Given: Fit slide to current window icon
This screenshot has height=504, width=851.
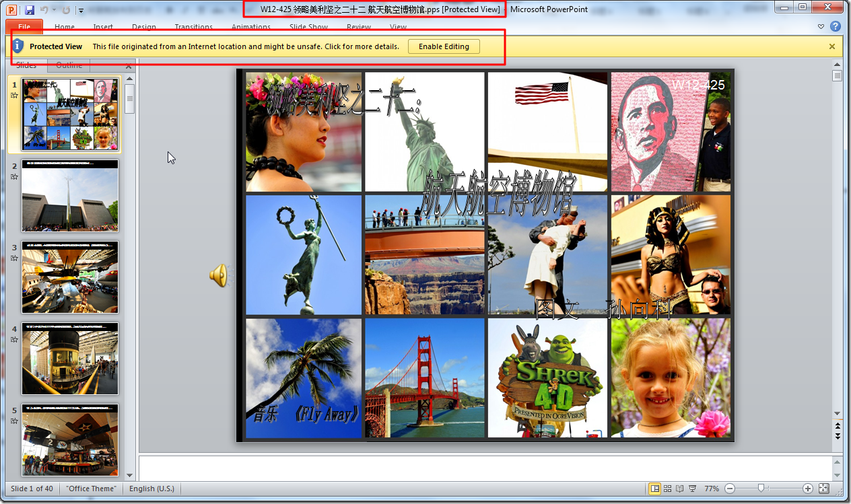Looking at the screenshot, I should [824, 489].
